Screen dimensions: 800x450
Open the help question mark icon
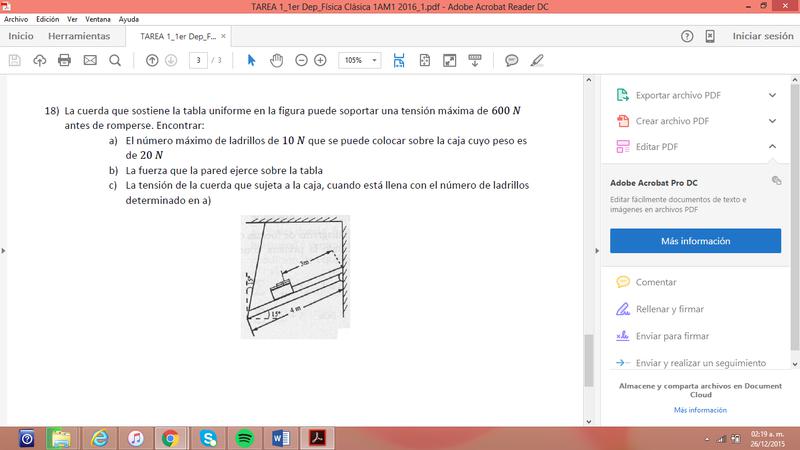(687, 35)
